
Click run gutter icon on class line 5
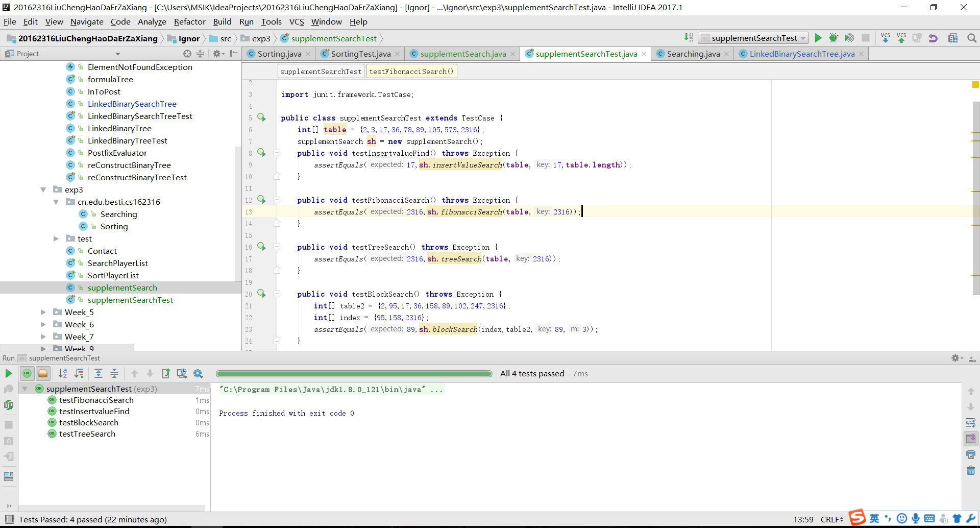point(261,117)
